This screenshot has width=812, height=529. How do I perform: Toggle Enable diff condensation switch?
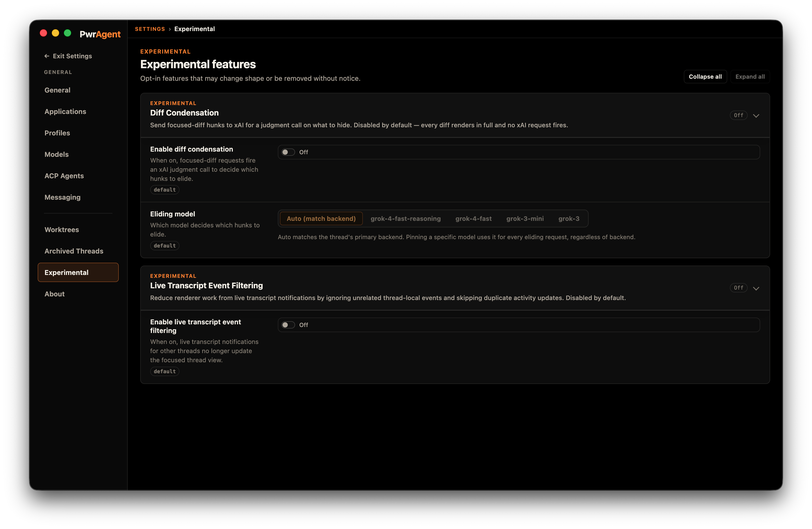tap(288, 152)
